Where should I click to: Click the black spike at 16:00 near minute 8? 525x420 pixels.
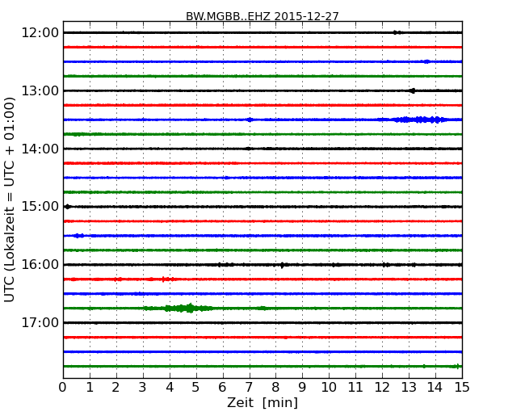click(x=282, y=265)
